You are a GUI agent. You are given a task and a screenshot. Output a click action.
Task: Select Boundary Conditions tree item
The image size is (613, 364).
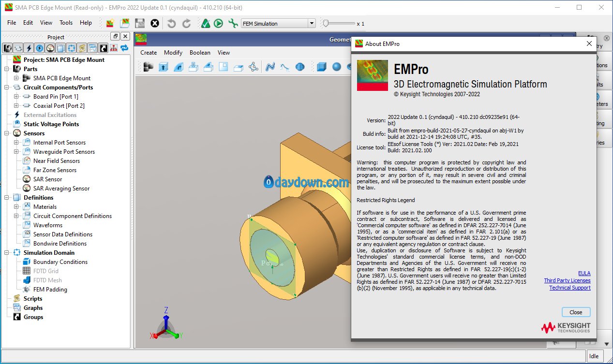click(60, 262)
